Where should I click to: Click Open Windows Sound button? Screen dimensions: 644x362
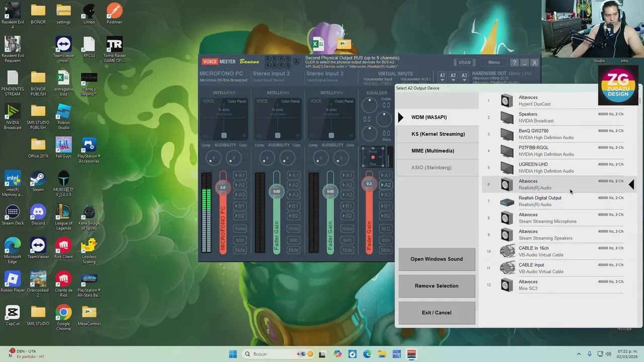click(437, 259)
